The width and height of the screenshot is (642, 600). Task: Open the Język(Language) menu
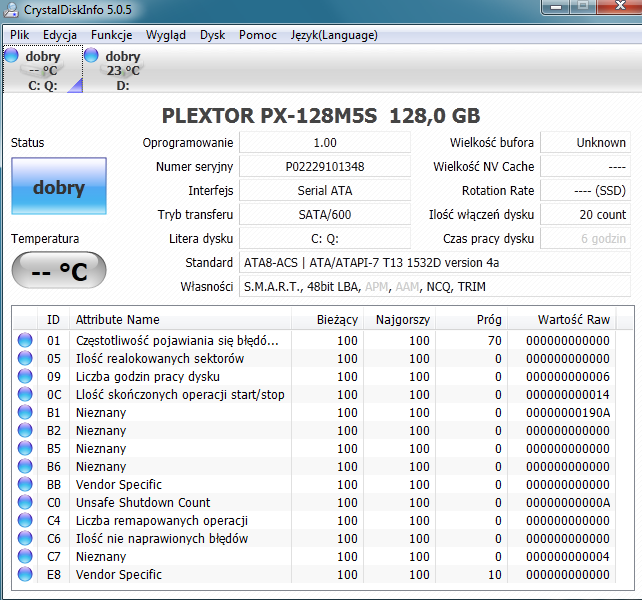click(x=334, y=35)
